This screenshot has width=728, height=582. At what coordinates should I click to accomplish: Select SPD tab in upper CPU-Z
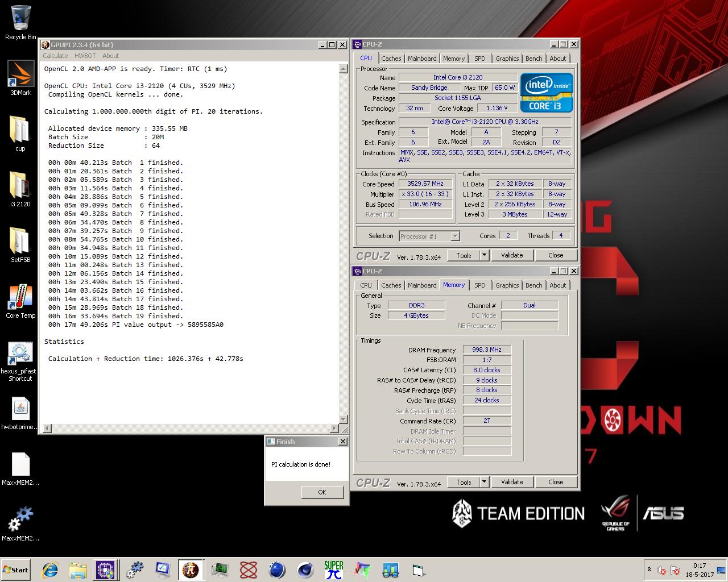480,59
